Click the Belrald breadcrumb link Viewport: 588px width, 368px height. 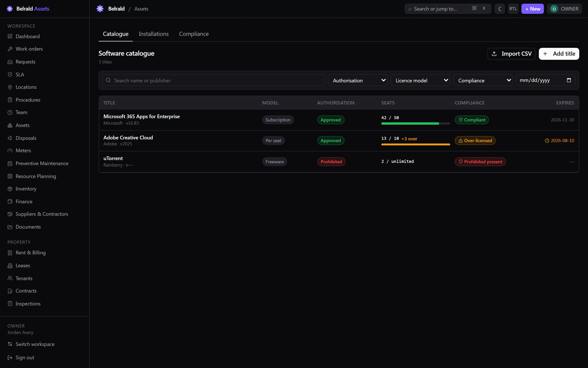point(116,9)
